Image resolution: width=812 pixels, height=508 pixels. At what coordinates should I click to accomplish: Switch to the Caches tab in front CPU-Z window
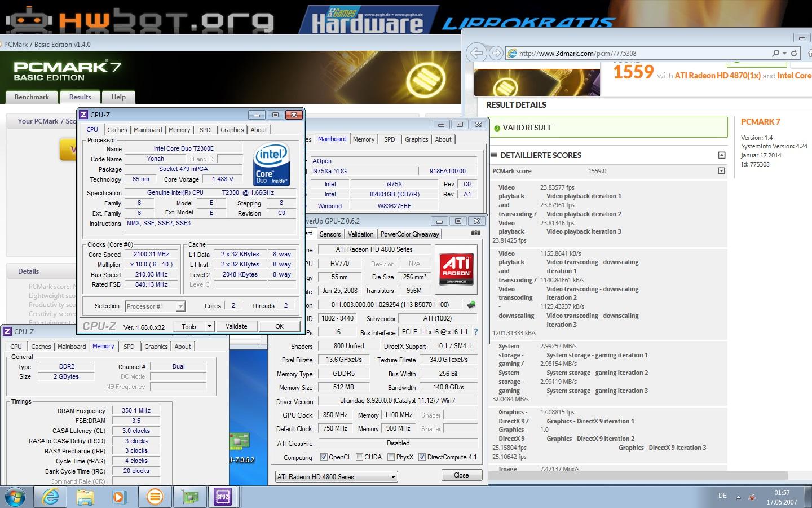click(x=117, y=130)
